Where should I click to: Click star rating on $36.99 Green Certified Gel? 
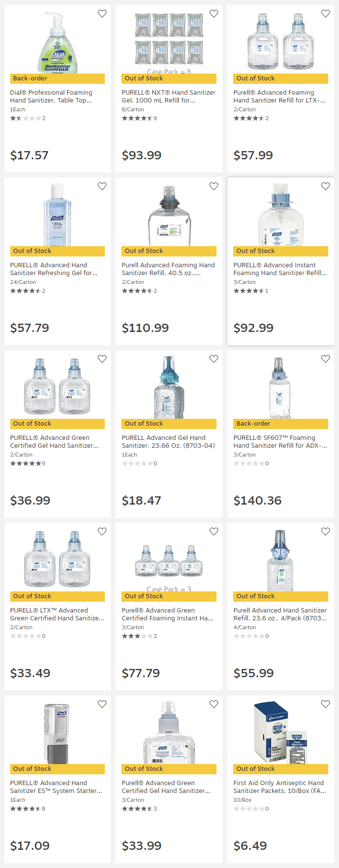(25, 463)
